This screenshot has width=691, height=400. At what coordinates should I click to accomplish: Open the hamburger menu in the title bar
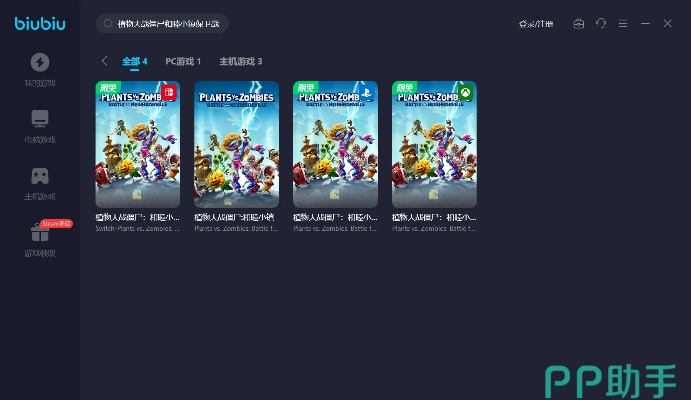[623, 23]
